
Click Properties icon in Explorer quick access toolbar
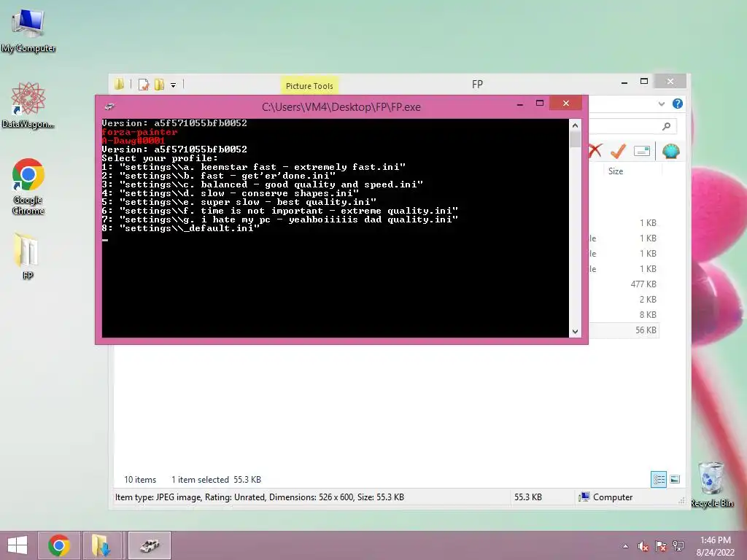pos(144,85)
